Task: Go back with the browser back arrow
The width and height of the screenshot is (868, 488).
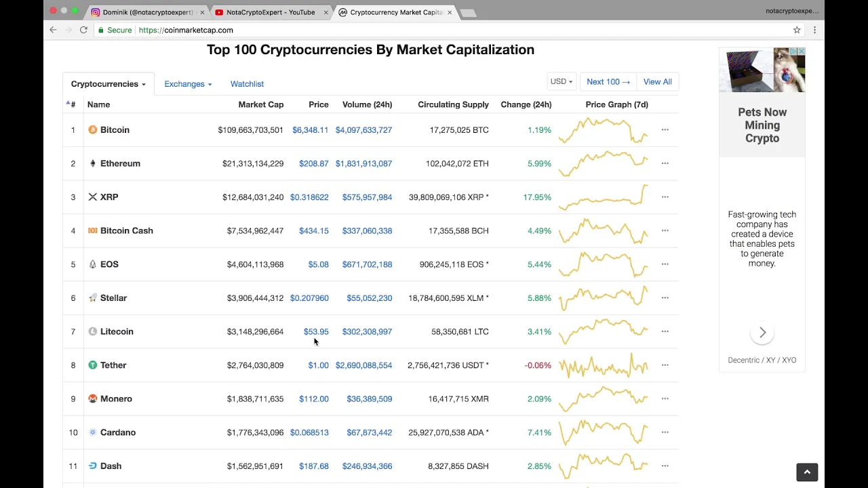Action: coord(53,30)
